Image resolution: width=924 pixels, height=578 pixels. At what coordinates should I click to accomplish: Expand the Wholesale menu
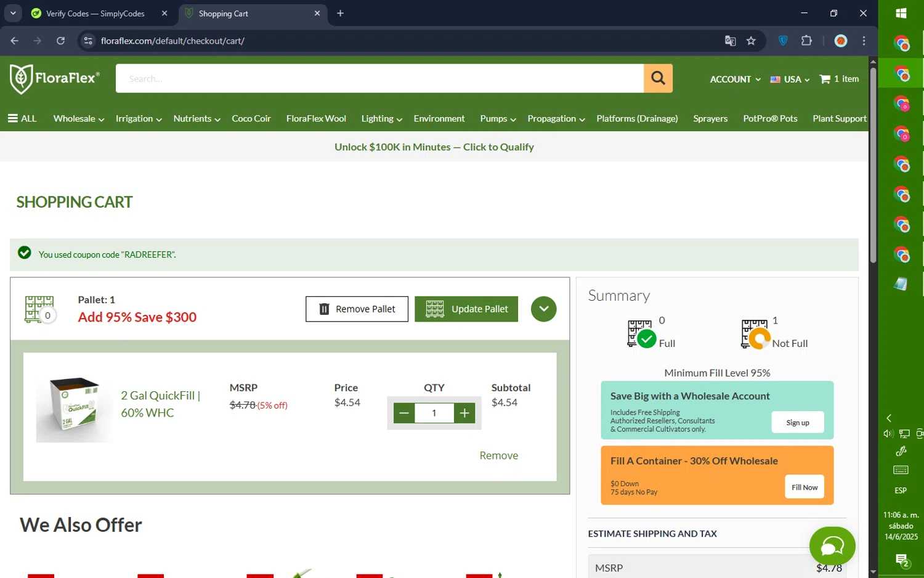(79, 118)
